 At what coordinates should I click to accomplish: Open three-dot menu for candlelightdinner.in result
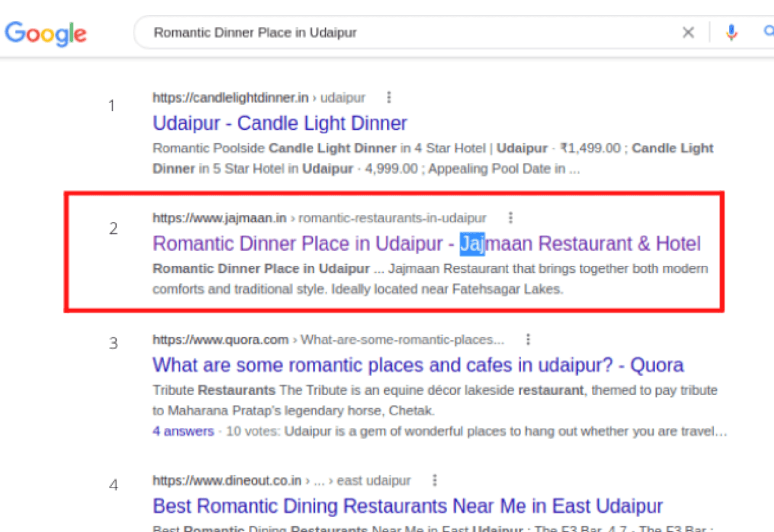point(389,98)
